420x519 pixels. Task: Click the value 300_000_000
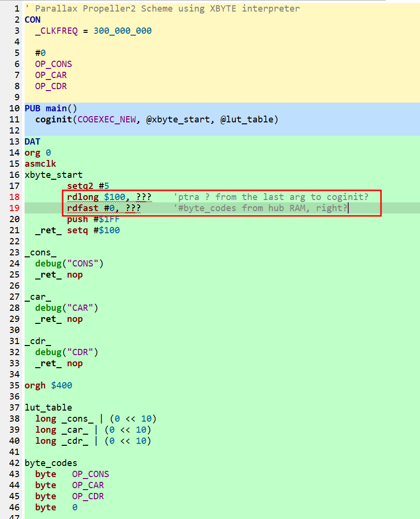pyautogui.click(x=123, y=31)
